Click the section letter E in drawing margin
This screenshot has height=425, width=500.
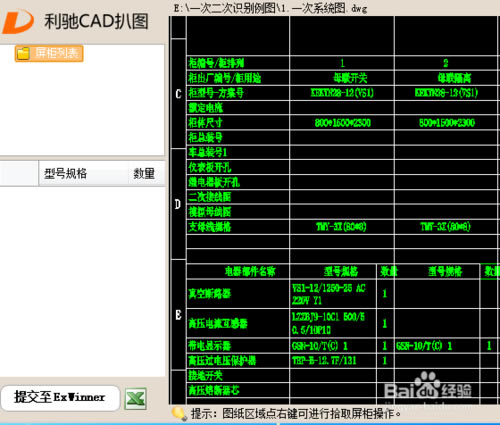click(x=178, y=314)
